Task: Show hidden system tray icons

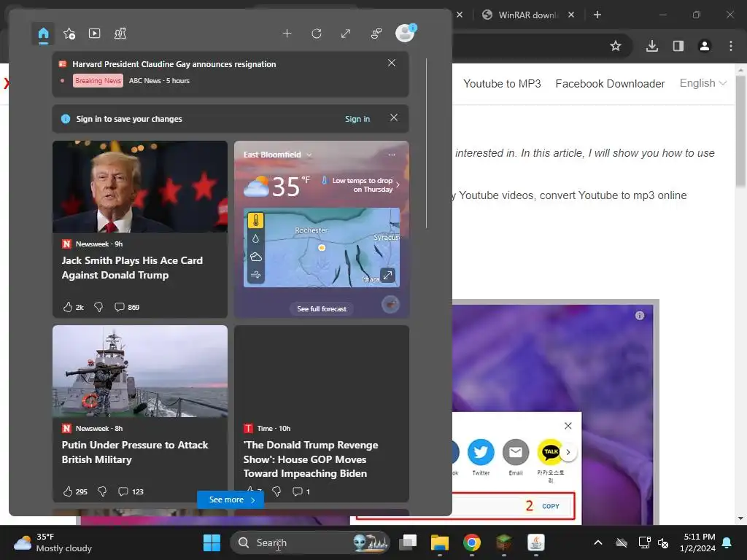Action: click(x=598, y=542)
